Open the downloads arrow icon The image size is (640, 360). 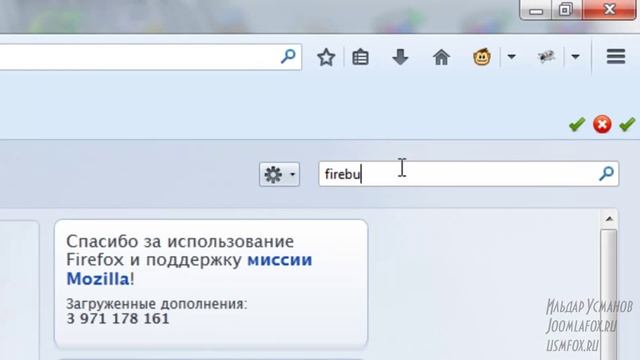pos(400,57)
